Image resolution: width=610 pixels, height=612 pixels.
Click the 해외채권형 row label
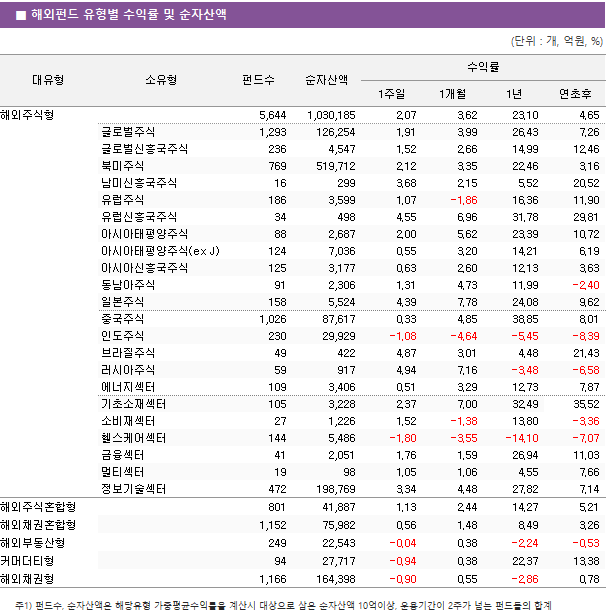[x=27, y=579]
